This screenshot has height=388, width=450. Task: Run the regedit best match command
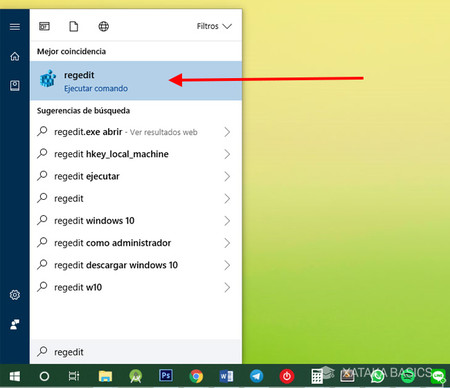136,80
